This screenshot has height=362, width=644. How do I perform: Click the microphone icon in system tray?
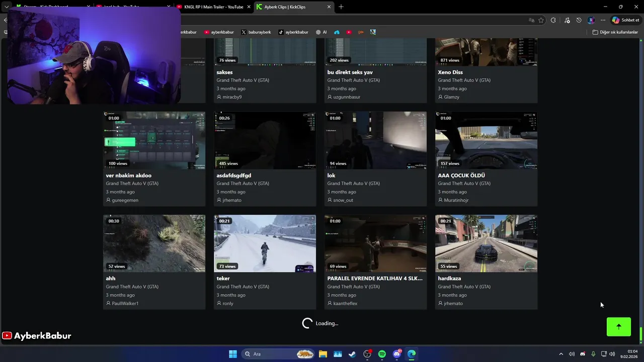tap(593, 354)
